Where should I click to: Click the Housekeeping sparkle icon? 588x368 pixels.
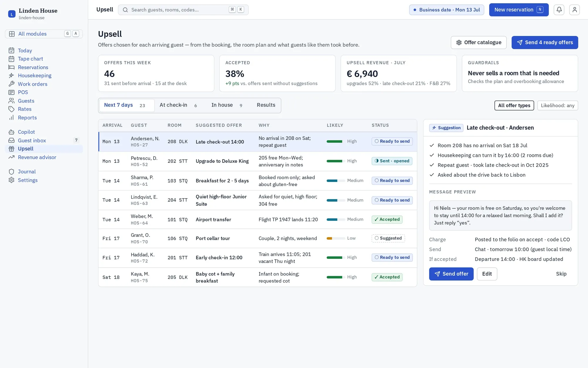(x=11, y=76)
